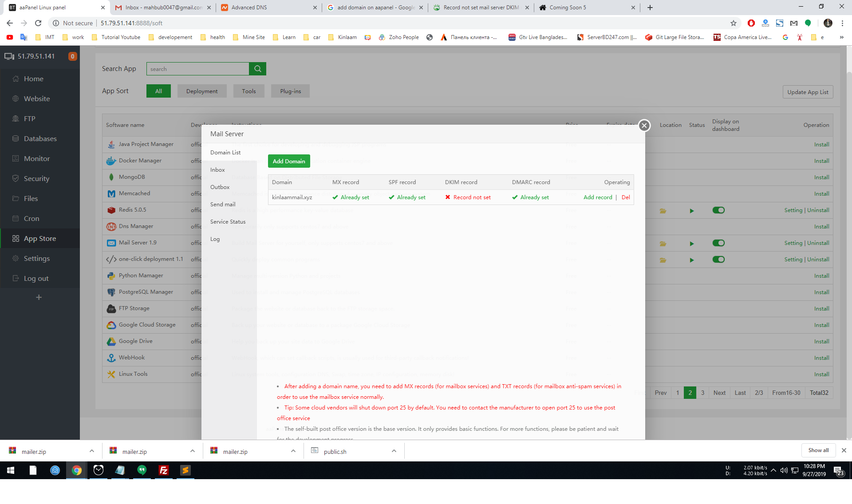Screen dimensions: 852x504
Task: Show hidden system tray icons
Action: coord(773,470)
